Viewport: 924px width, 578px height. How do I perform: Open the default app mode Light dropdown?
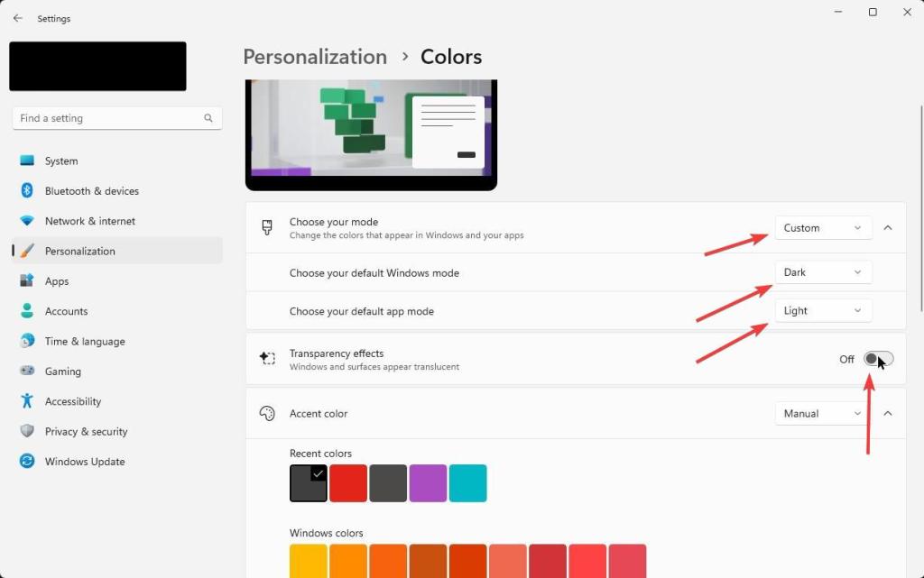823,310
